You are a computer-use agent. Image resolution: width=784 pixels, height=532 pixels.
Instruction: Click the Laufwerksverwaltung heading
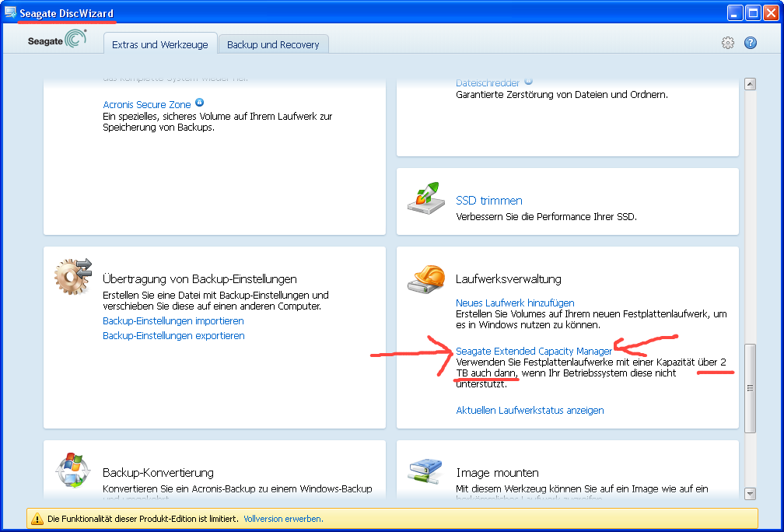(509, 279)
